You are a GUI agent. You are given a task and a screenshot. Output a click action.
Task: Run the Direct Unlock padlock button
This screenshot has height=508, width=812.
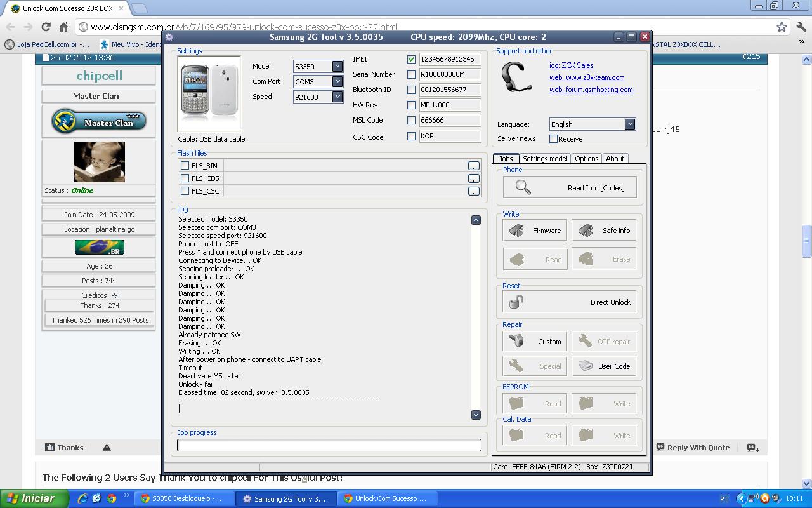[570, 302]
